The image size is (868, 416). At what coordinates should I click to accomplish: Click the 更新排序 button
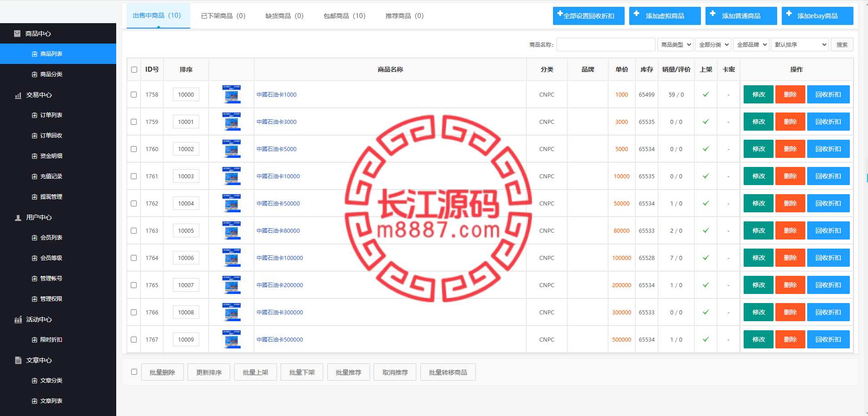(209, 372)
